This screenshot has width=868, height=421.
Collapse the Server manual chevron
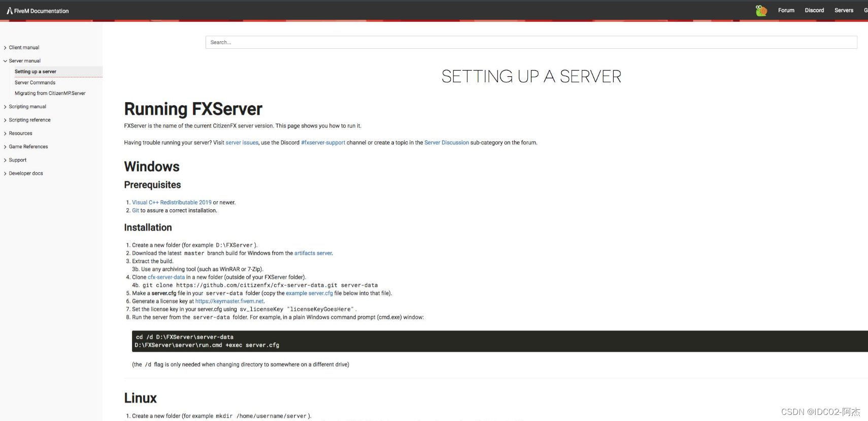click(x=5, y=61)
